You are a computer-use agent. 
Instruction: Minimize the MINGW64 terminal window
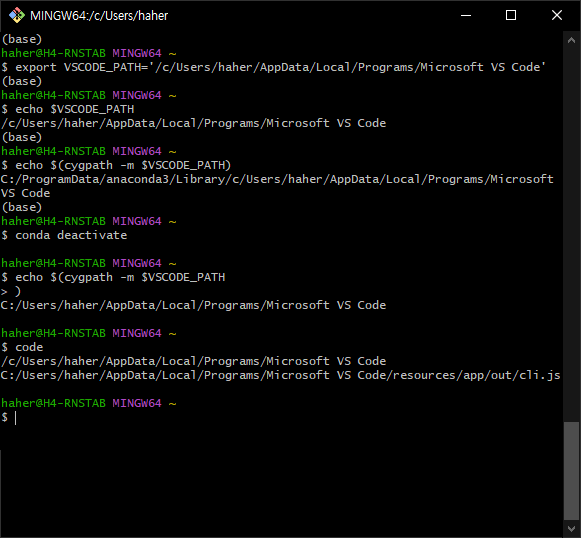tap(466, 16)
